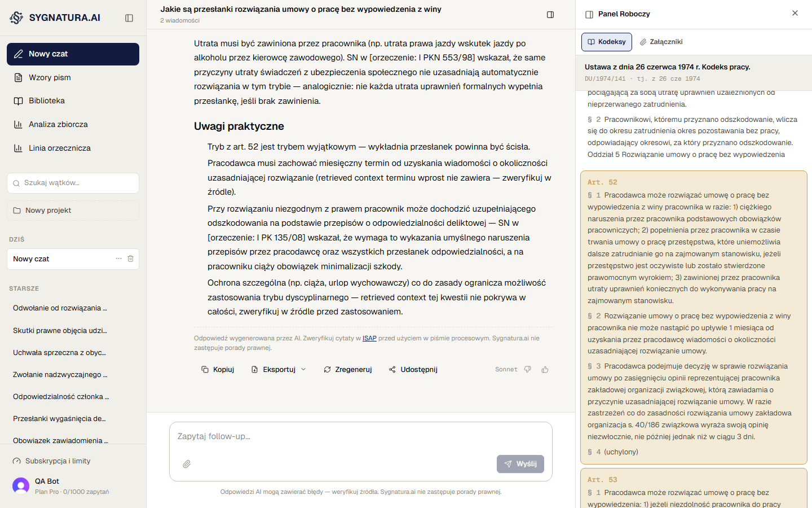Click the Sygnatura.AI logo icon
Image resolution: width=812 pixels, height=508 pixels.
coord(16,17)
